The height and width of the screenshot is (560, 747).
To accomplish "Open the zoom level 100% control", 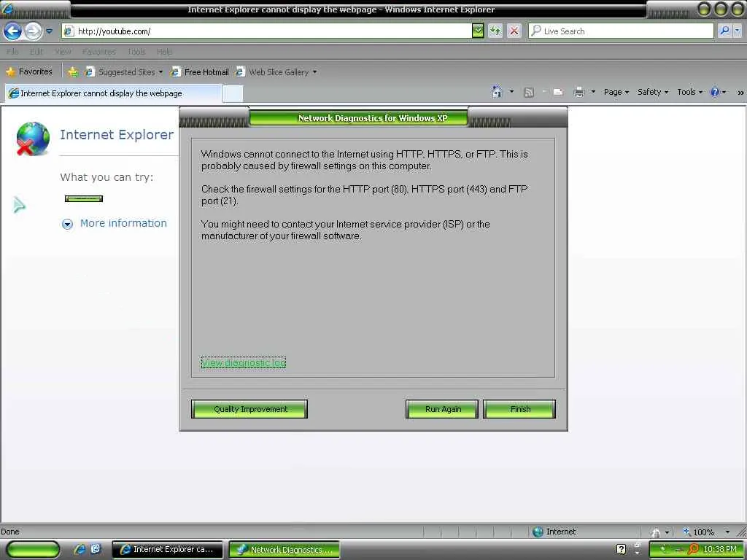I will tap(699, 532).
